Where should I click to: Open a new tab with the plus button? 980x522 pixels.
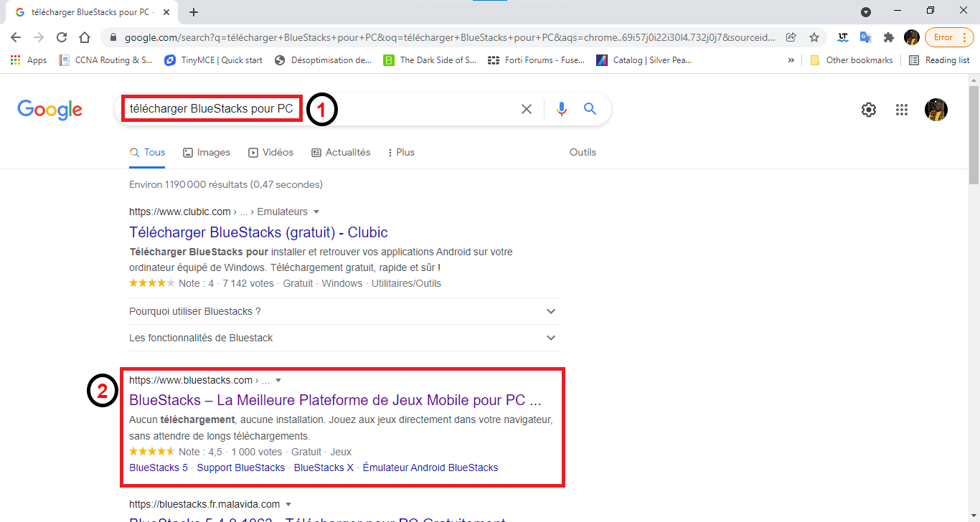coord(194,12)
